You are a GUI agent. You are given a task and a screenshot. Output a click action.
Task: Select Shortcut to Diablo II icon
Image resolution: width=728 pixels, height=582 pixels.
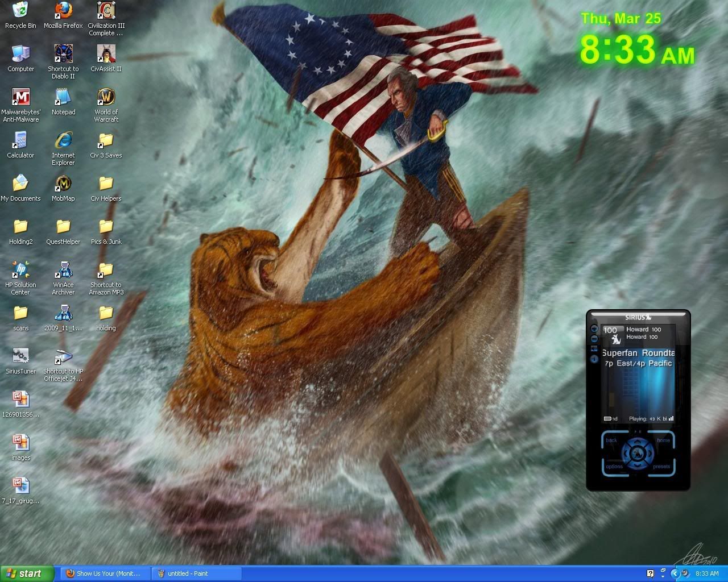pos(63,62)
